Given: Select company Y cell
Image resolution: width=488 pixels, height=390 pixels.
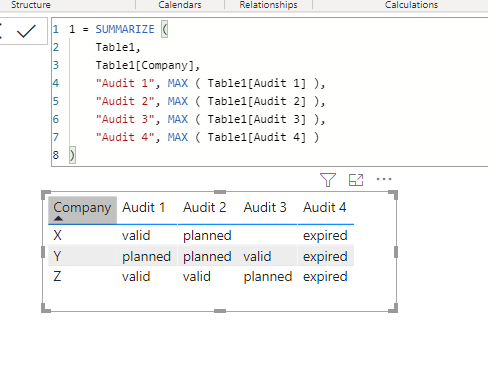Looking at the screenshot, I should (x=57, y=256).
